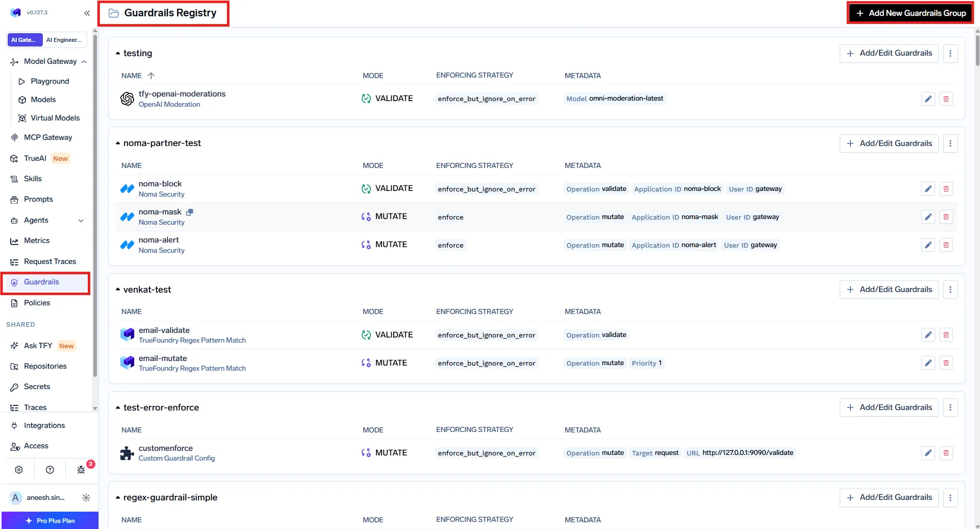Edit the email-validate guardrail
The width and height of the screenshot is (980, 529).
pos(928,335)
